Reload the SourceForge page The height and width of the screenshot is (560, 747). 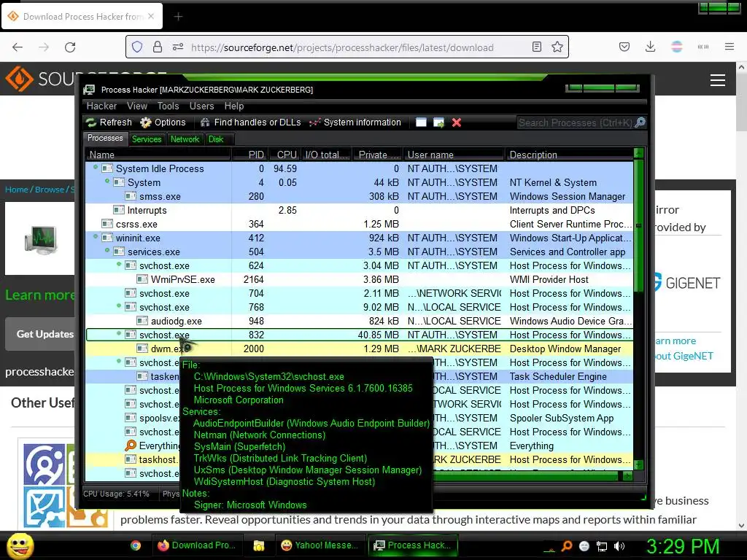pyautogui.click(x=70, y=47)
